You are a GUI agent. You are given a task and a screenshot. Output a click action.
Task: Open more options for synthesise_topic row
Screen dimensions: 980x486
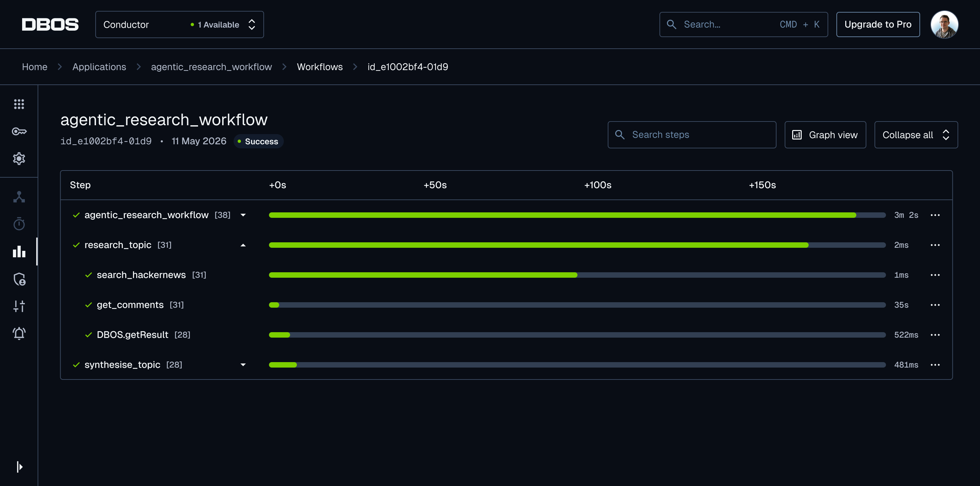(x=935, y=364)
